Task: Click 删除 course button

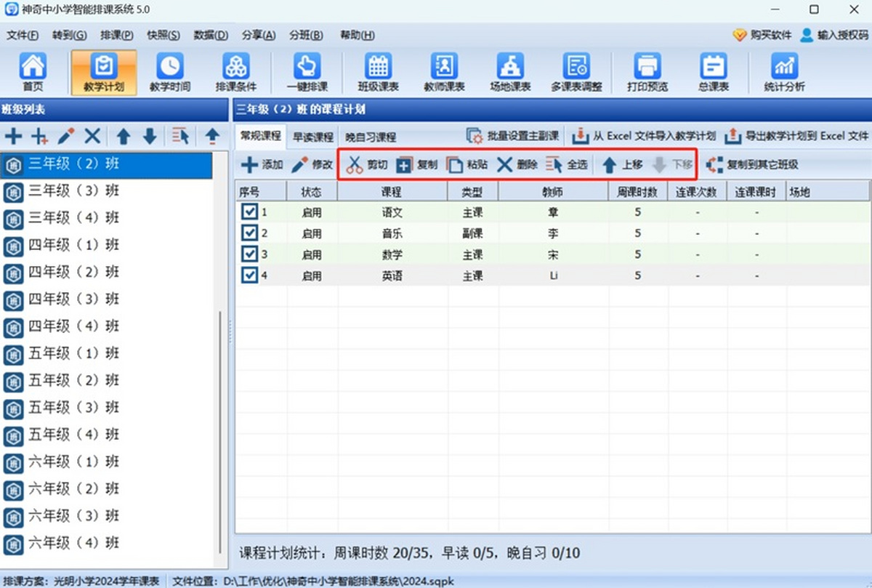Action: 517,165
